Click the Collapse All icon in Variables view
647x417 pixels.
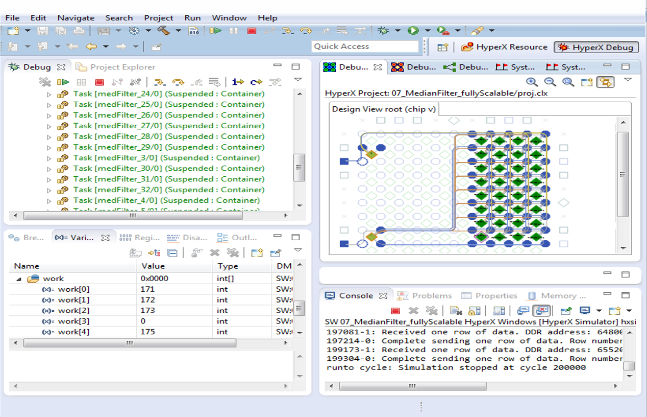pyautogui.click(x=172, y=253)
